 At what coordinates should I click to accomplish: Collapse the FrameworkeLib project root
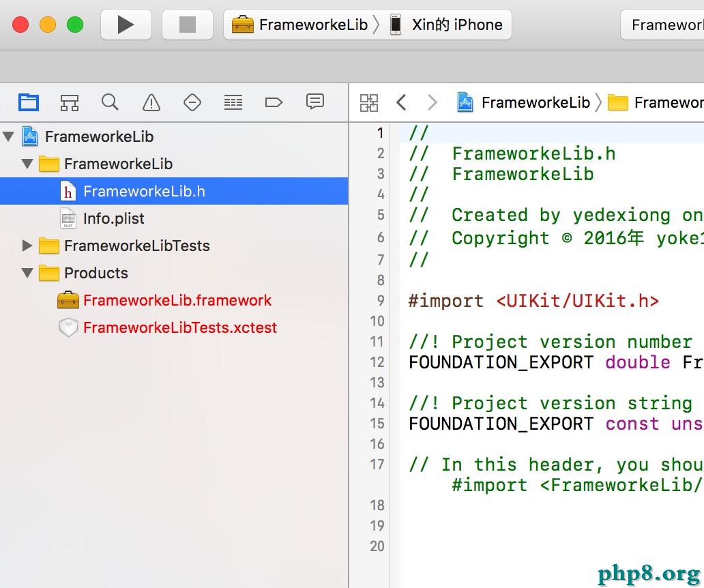coord(8,136)
